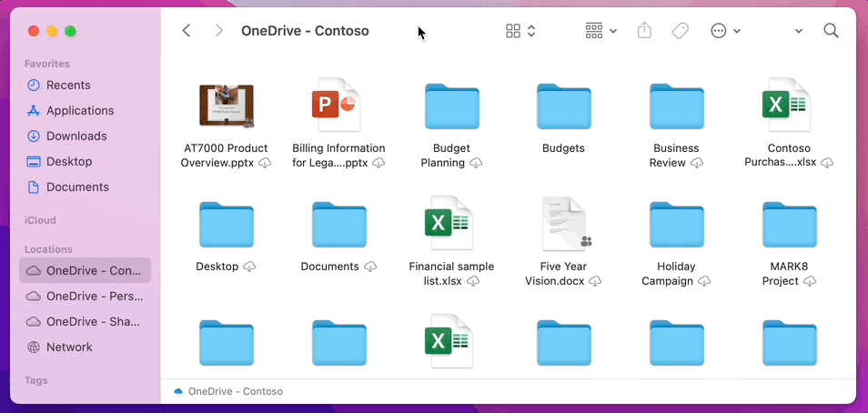Click the forward navigation arrow
The height and width of the screenshot is (413, 868).
pos(218,31)
